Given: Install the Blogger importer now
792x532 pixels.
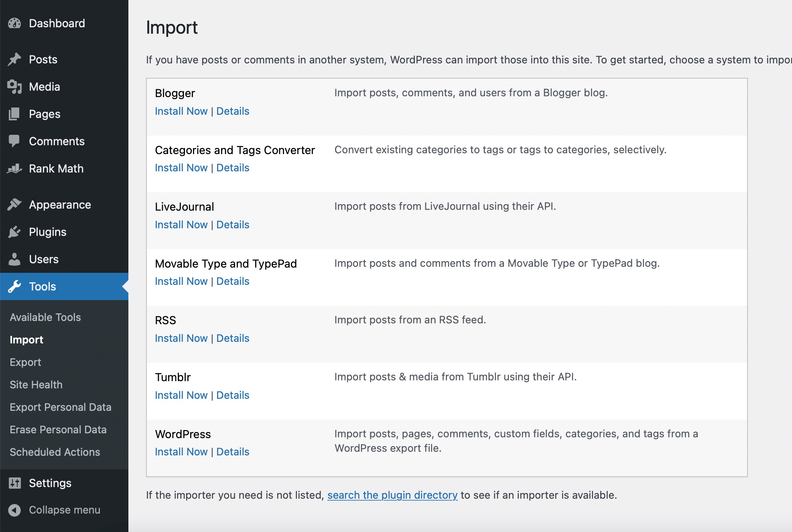Looking at the screenshot, I should click(x=181, y=111).
